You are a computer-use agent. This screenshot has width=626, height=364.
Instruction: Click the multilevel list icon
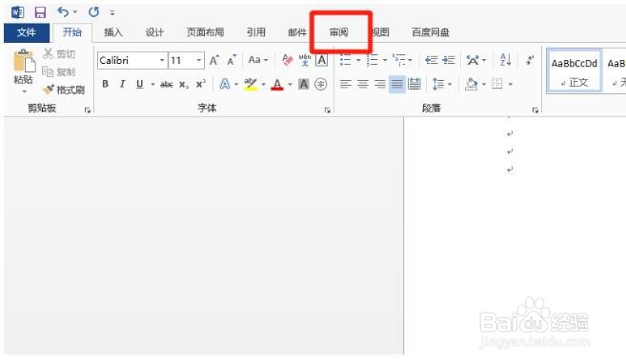point(399,60)
